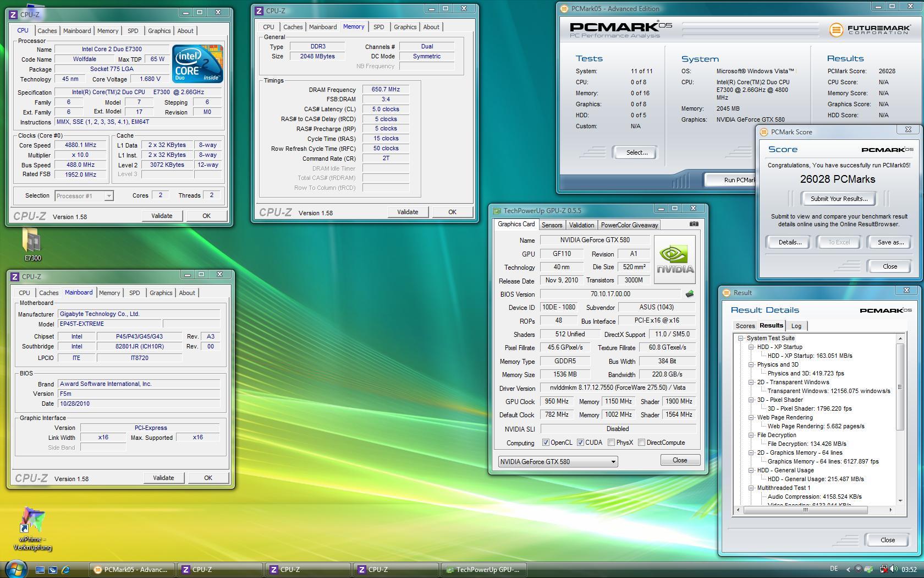Screen dimensions: 924x578
Task: Click the Intel Core 2 Duo logo
Action: [x=197, y=64]
